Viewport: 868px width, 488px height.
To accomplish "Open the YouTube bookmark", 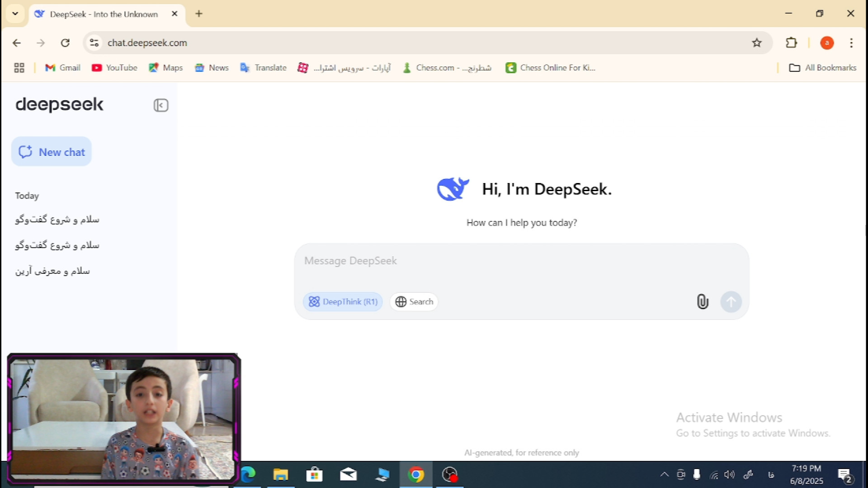I will (x=114, y=68).
